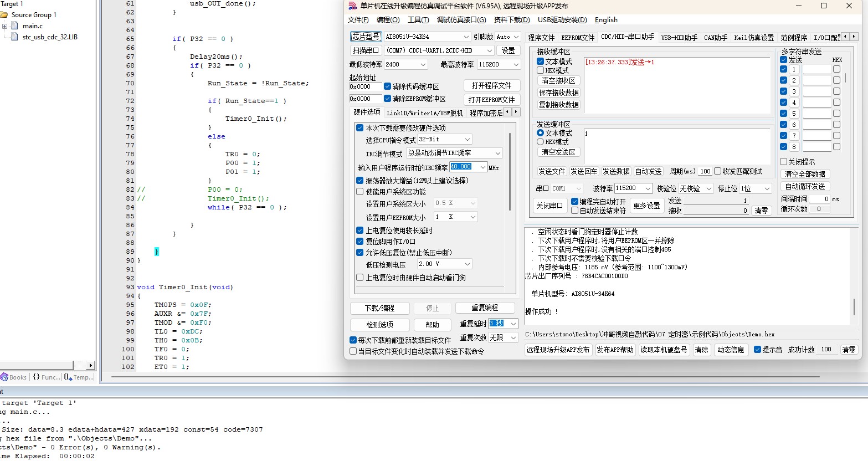The width and height of the screenshot is (868, 461).
Task: Enable user system area function checkbox
Action: coord(360,192)
